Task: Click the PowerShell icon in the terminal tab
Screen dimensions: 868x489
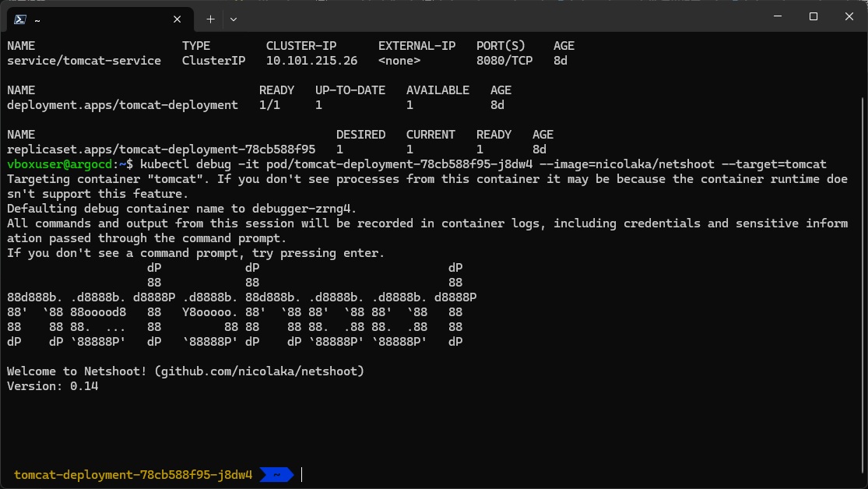Action: tap(20, 19)
